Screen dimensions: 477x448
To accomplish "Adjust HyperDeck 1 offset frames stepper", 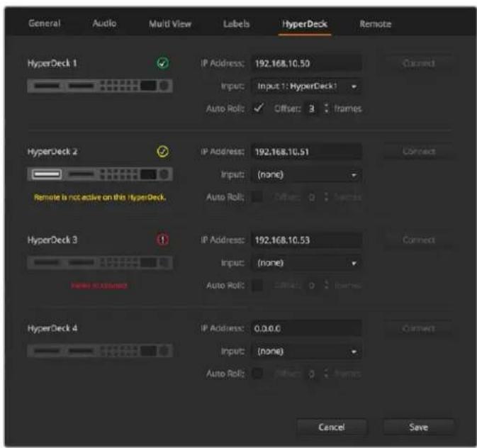I will [x=326, y=108].
